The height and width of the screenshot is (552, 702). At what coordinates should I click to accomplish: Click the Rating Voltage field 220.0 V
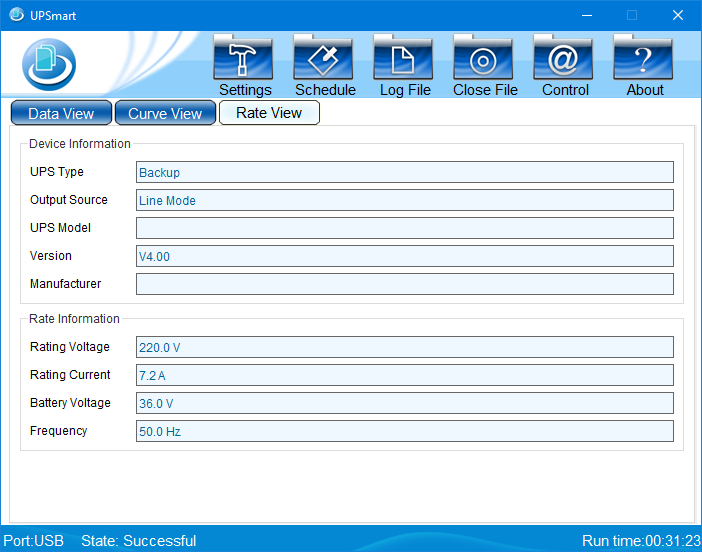(405, 347)
